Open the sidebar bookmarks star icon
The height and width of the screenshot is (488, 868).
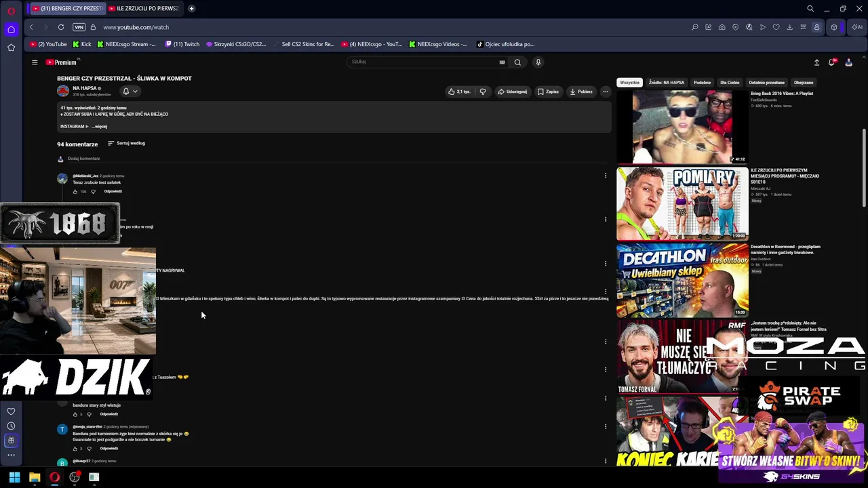click(x=11, y=47)
